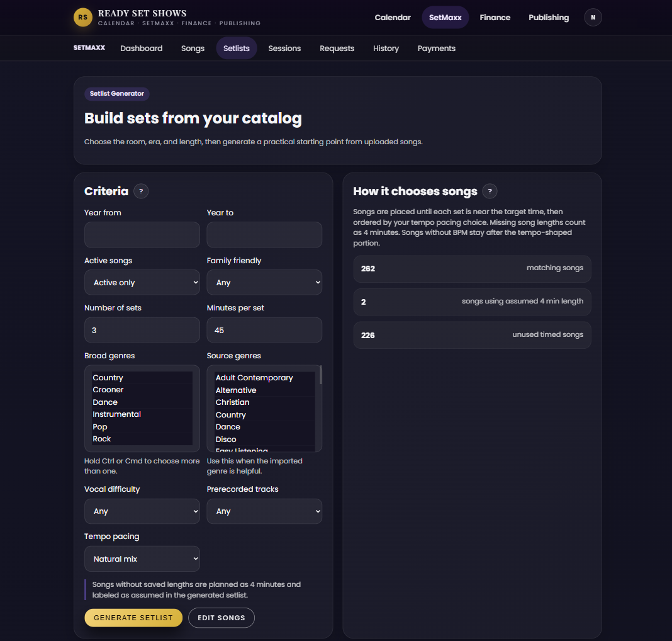Click the RS logo icon
The width and height of the screenshot is (672, 641).
[82, 18]
